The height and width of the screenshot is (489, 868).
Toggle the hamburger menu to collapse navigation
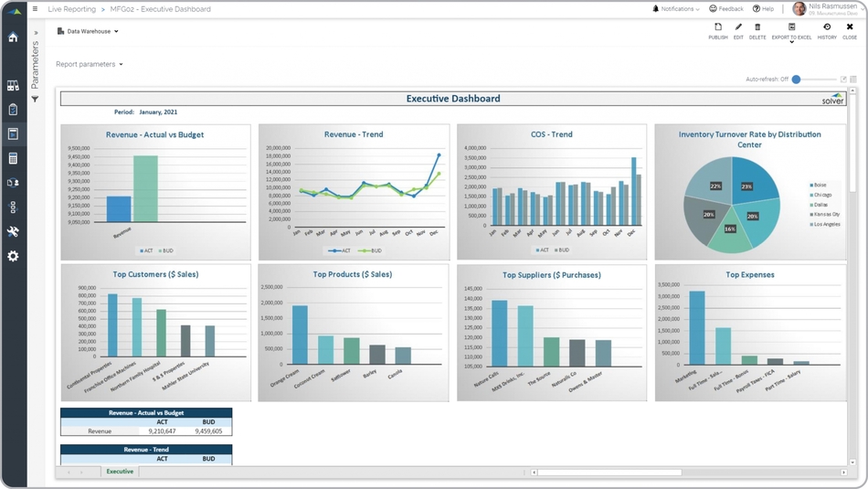[x=35, y=9]
